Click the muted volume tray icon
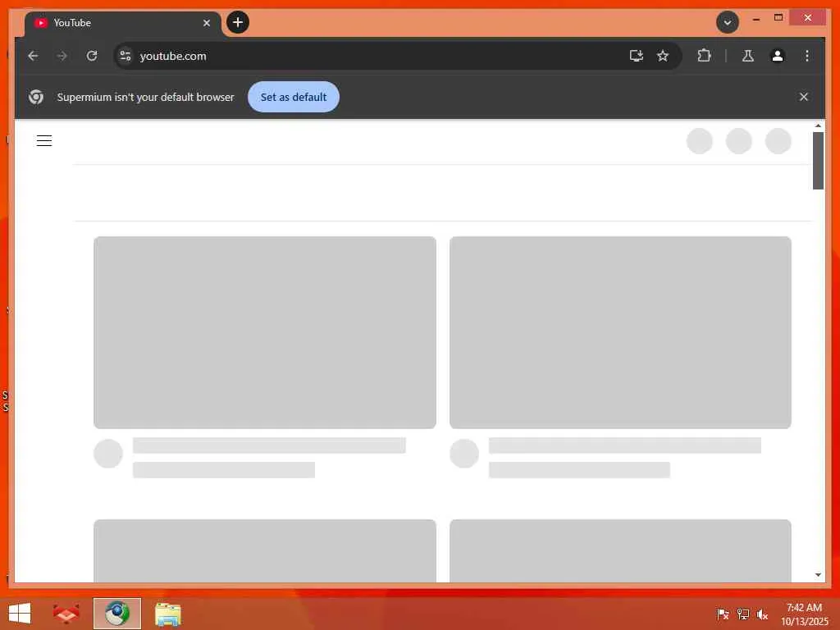The height and width of the screenshot is (630, 840). tap(763, 614)
